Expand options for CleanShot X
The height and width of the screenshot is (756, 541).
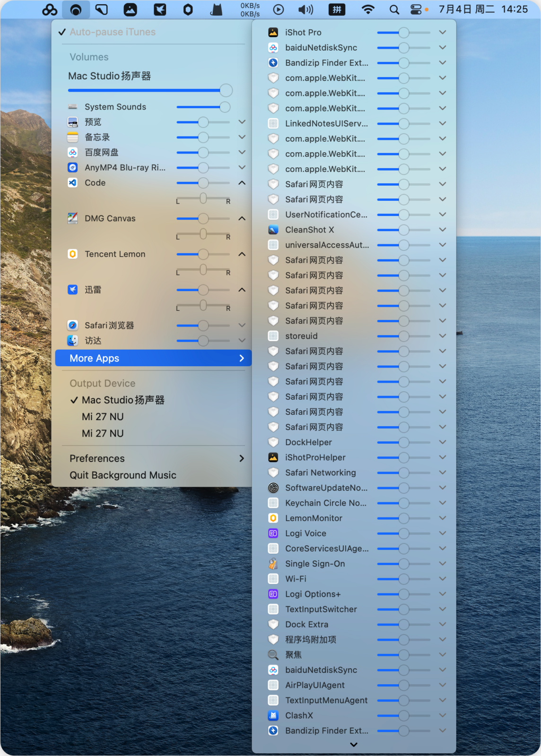click(x=442, y=230)
